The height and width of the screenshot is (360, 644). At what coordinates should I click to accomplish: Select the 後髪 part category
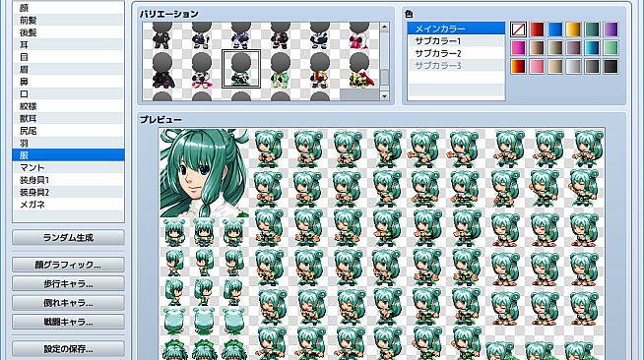(x=68, y=32)
